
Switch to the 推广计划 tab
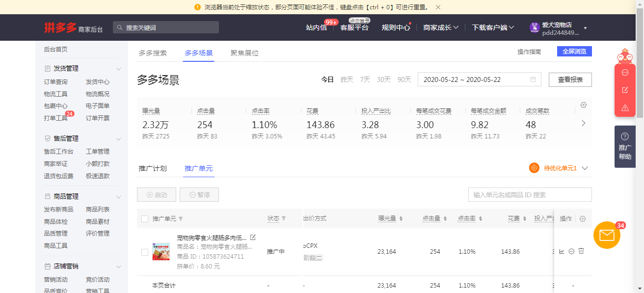click(x=153, y=168)
